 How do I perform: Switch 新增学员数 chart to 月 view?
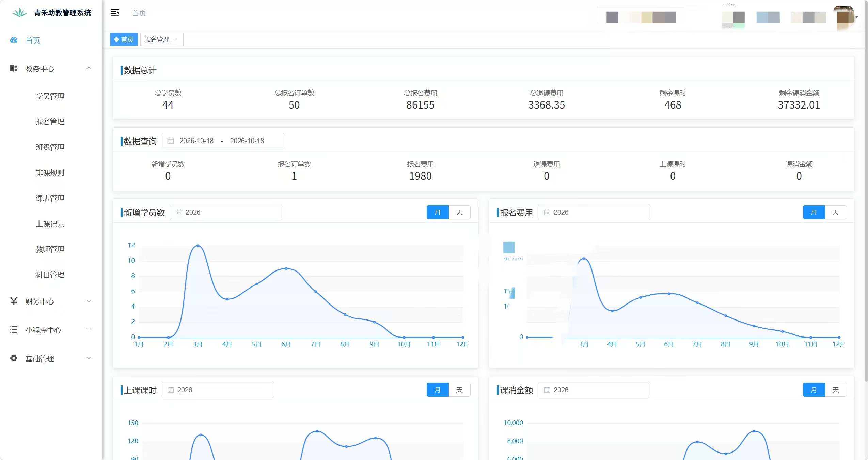coord(438,212)
